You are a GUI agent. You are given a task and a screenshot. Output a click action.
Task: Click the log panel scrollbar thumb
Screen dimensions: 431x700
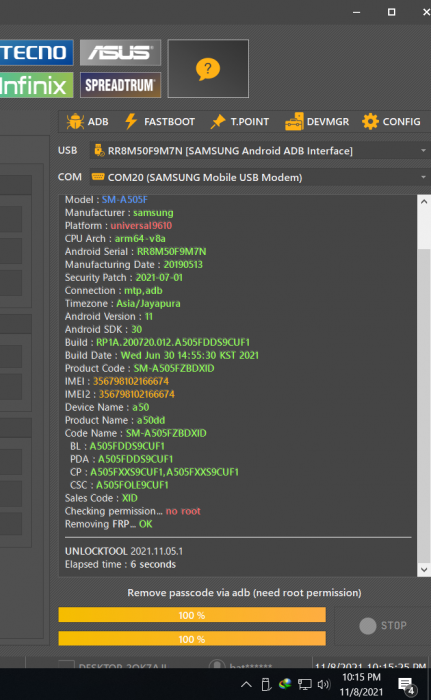tap(424, 408)
